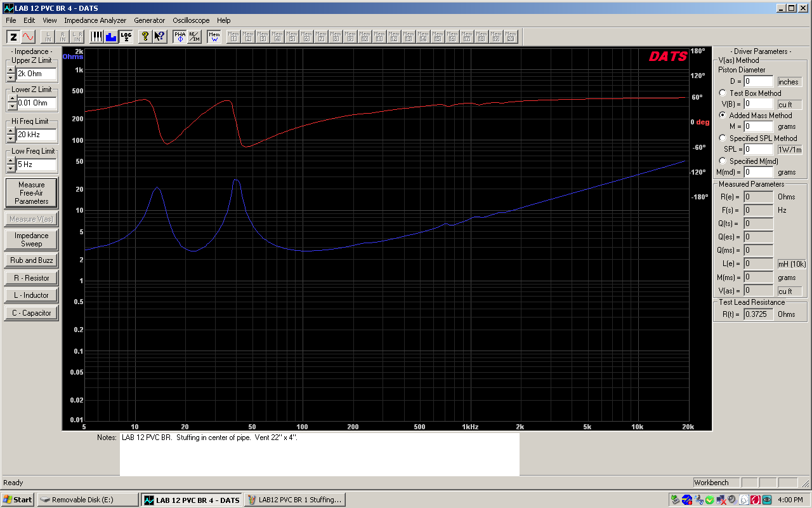Select the Mem 5 memory slot icon
This screenshot has height=508, width=812.
point(292,37)
